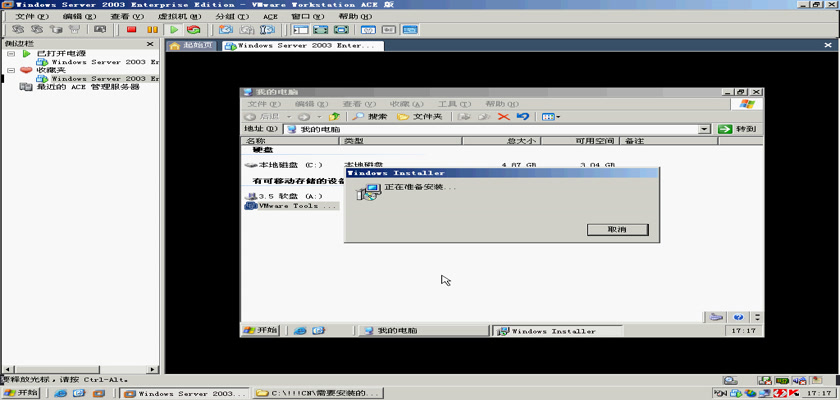Click the Back arrow in My Computer window
840x400 pixels.
pyautogui.click(x=250, y=116)
